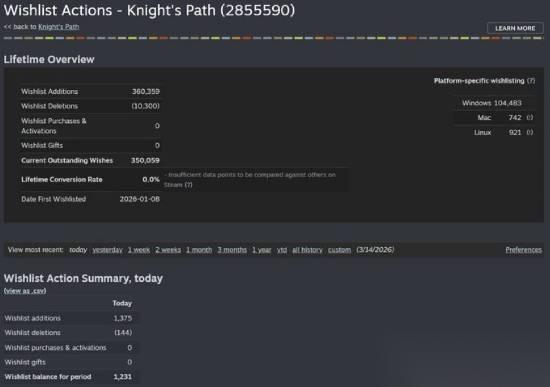Click the Wishlist Gifts label in Lifetime Overview
The height and width of the screenshot is (387, 550).
point(42,146)
